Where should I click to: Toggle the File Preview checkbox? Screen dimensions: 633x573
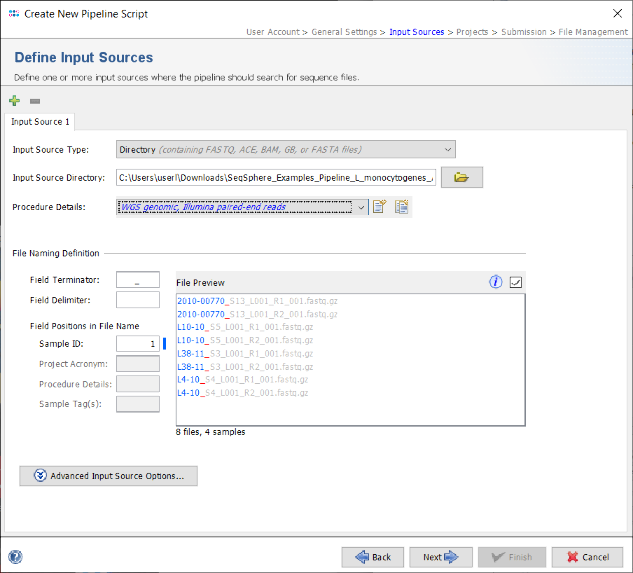[516, 282]
